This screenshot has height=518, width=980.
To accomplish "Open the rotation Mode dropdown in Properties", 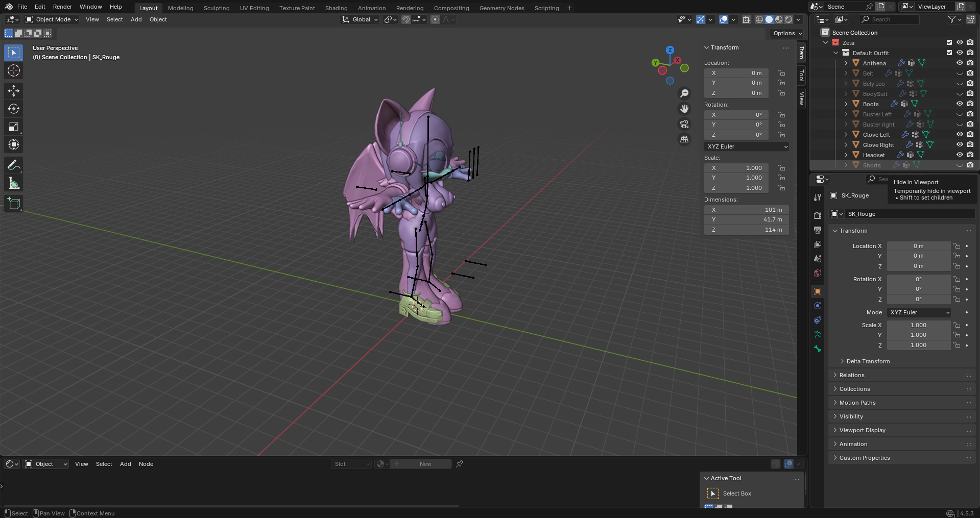I will pyautogui.click(x=919, y=312).
